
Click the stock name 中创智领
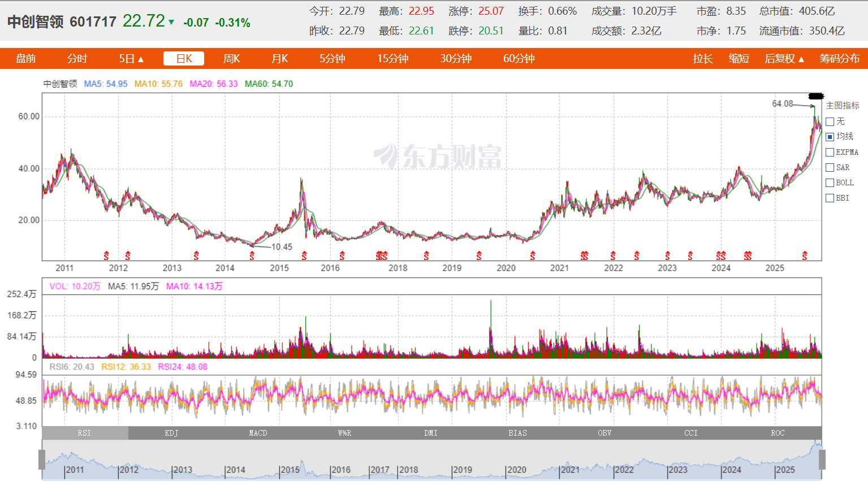point(35,22)
